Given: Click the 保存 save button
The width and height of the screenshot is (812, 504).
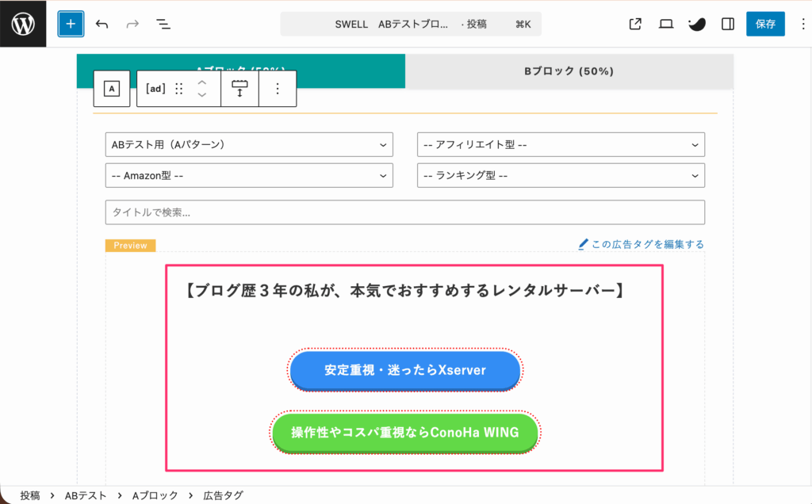Looking at the screenshot, I should pyautogui.click(x=764, y=24).
